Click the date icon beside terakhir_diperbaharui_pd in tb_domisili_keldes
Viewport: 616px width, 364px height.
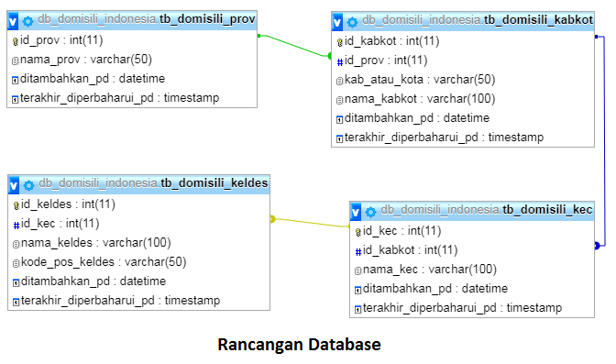[16, 302]
